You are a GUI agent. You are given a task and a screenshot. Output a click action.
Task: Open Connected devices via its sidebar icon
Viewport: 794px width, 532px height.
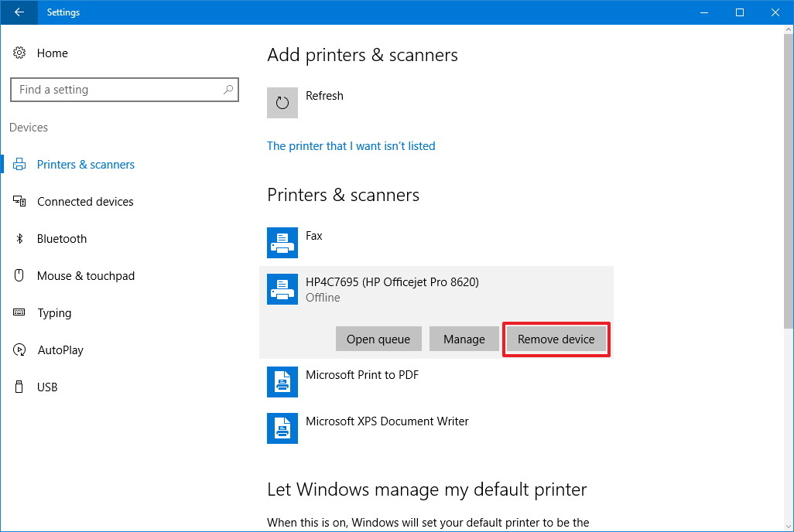22,201
